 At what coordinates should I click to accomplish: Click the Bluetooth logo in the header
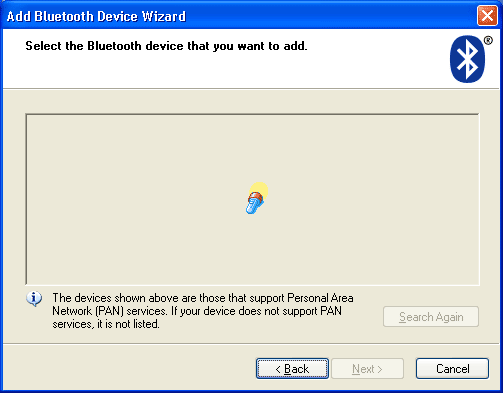tap(467, 59)
